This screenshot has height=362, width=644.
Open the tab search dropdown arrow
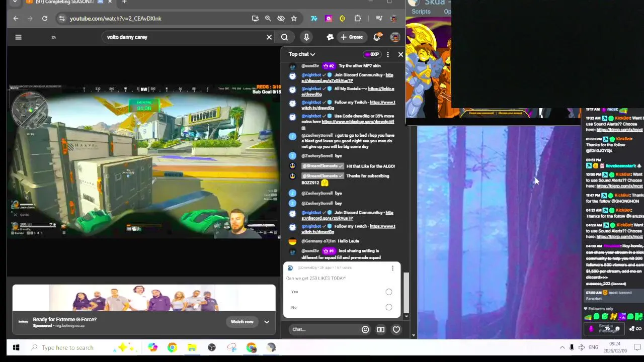pos(15,2)
